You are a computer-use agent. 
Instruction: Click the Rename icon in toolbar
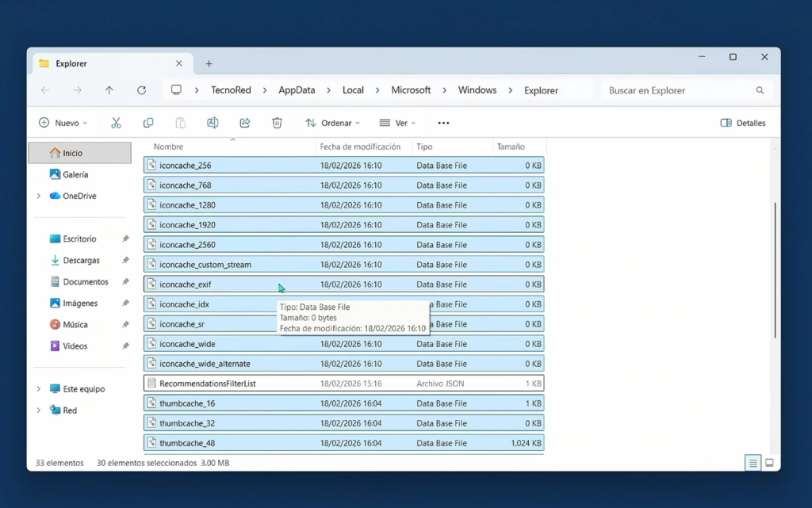(213, 123)
